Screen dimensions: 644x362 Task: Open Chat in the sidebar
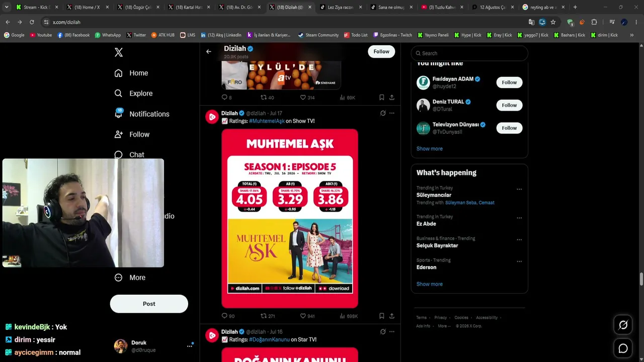129,154
